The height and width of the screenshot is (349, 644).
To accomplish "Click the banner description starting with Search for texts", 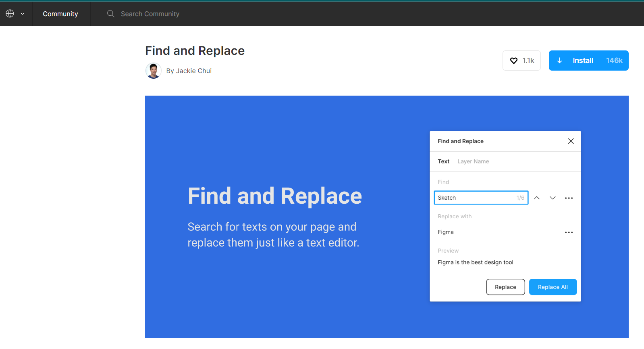I will point(273,234).
